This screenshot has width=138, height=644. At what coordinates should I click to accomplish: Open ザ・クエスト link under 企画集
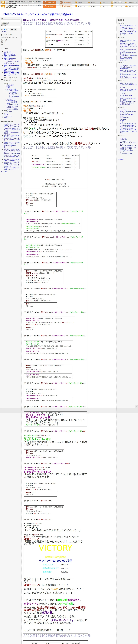pos(10,112)
